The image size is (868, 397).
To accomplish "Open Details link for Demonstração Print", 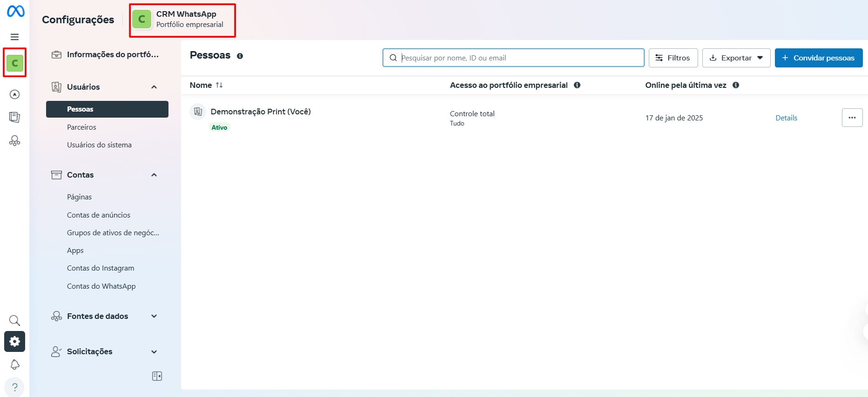I will tap(786, 118).
